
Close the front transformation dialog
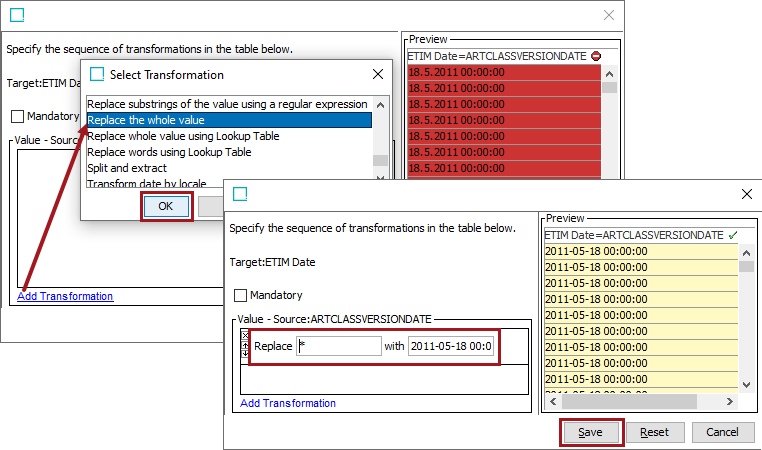[x=746, y=194]
